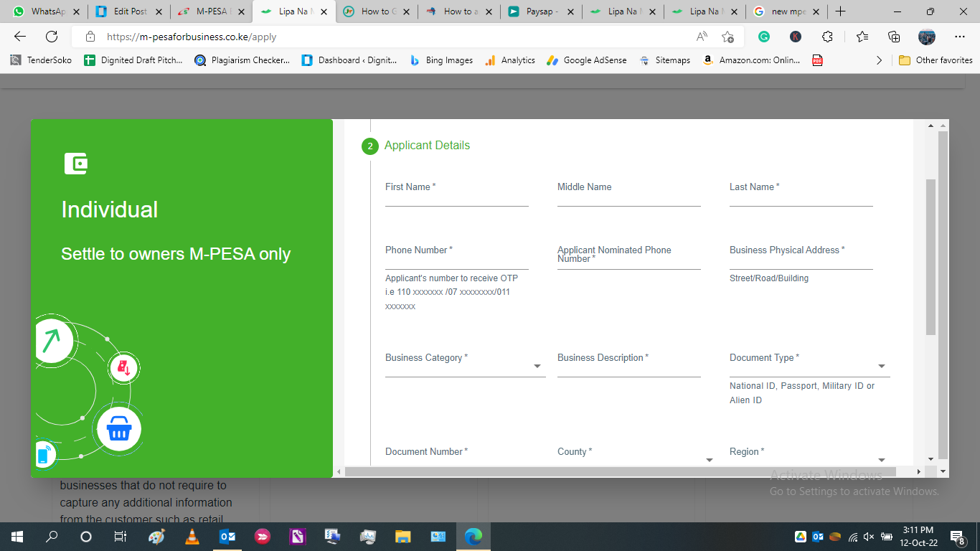Click into the Phone Number field
Image resolution: width=980 pixels, height=551 pixels.
457,256
